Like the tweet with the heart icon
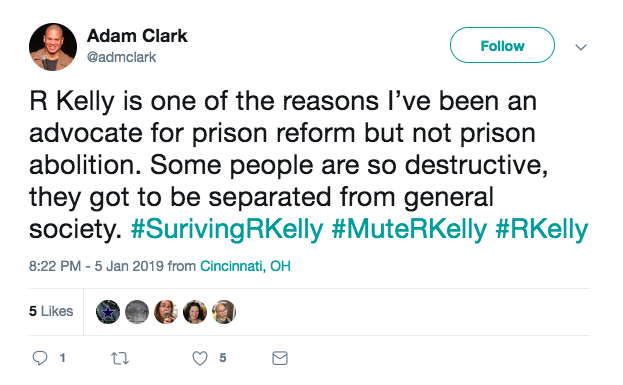This screenshot has height=385, width=623. pos(200,358)
